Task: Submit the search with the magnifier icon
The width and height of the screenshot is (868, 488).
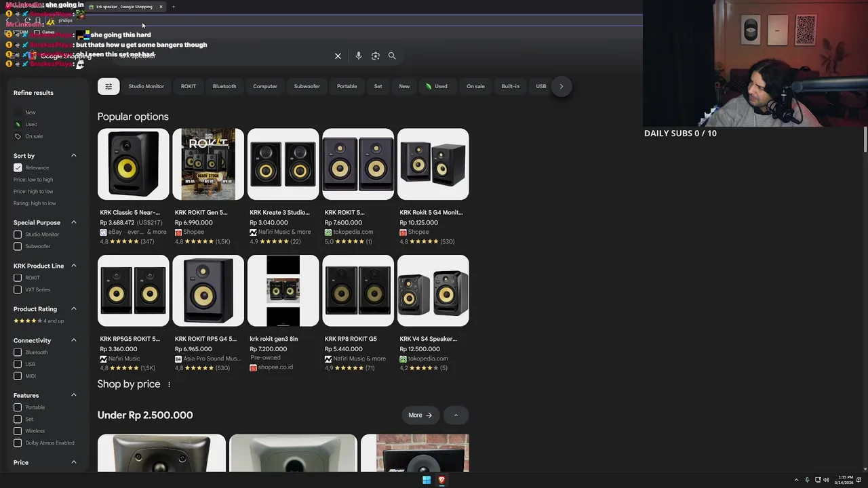Action: click(x=392, y=56)
